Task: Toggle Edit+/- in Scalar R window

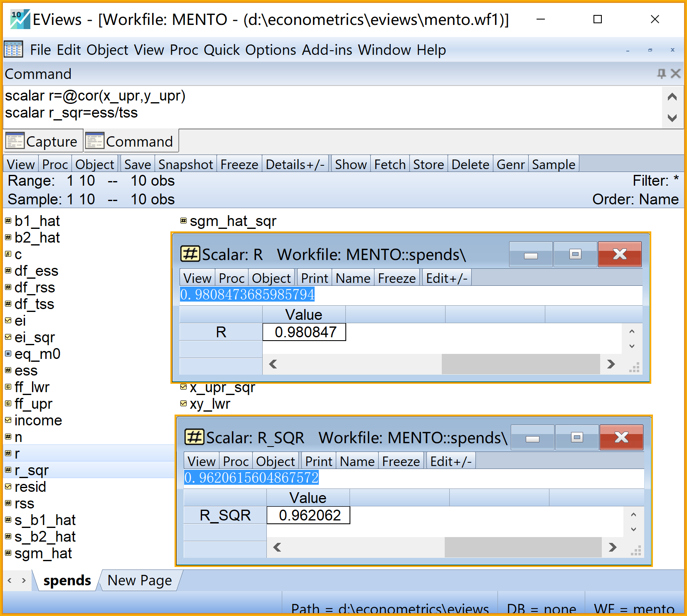Action: click(x=446, y=278)
